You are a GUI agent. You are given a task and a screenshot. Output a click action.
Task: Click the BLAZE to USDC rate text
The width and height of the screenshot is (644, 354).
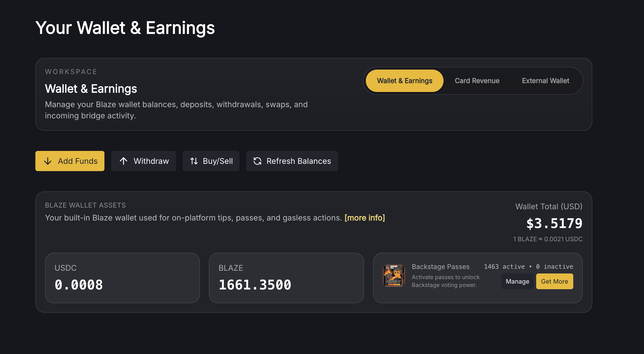(548, 239)
